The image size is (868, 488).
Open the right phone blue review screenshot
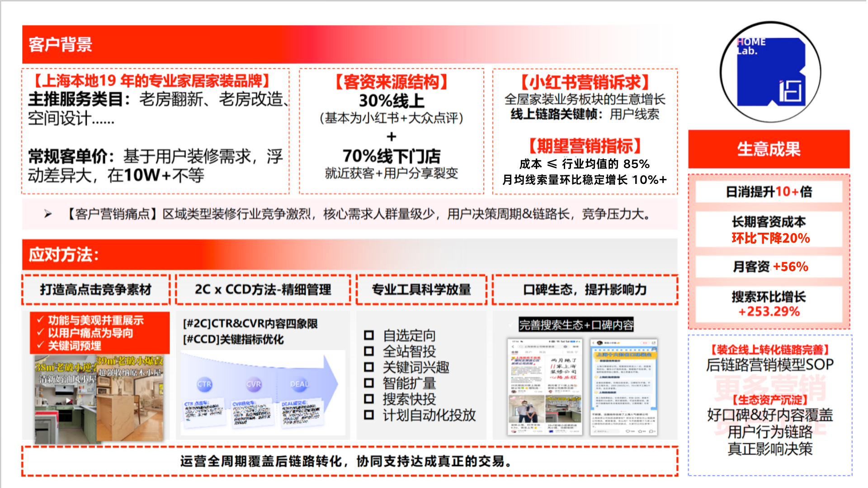click(624, 387)
